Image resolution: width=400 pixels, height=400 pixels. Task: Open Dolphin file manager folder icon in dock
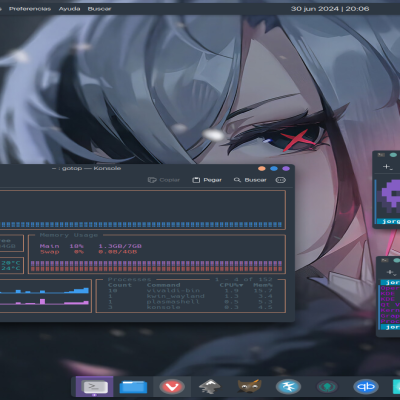pos(133,387)
